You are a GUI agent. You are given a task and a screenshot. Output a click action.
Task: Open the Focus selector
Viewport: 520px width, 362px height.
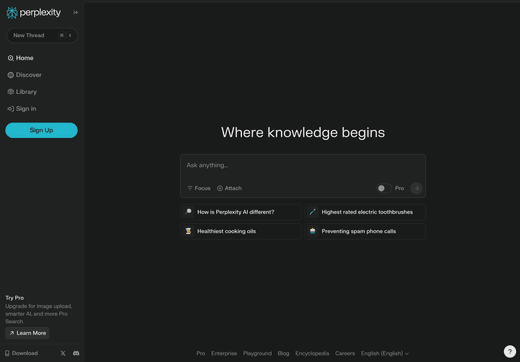199,188
